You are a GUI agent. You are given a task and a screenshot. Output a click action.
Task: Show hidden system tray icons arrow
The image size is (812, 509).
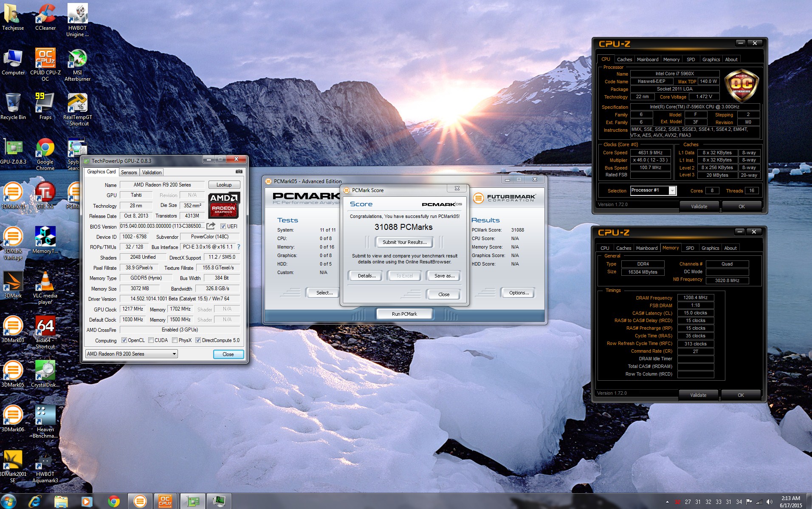(x=667, y=502)
